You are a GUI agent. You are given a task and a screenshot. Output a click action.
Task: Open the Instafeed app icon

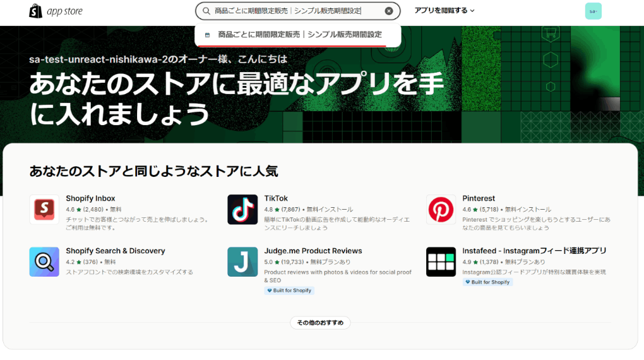(x=441, y=261)
